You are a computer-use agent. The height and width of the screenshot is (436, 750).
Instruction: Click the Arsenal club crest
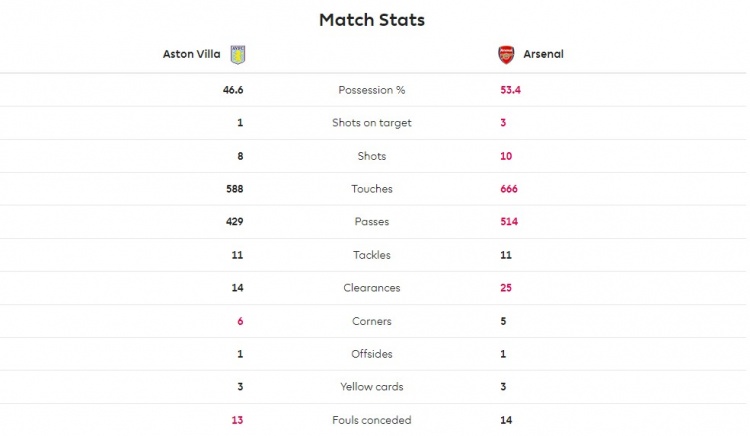[506, 54]
